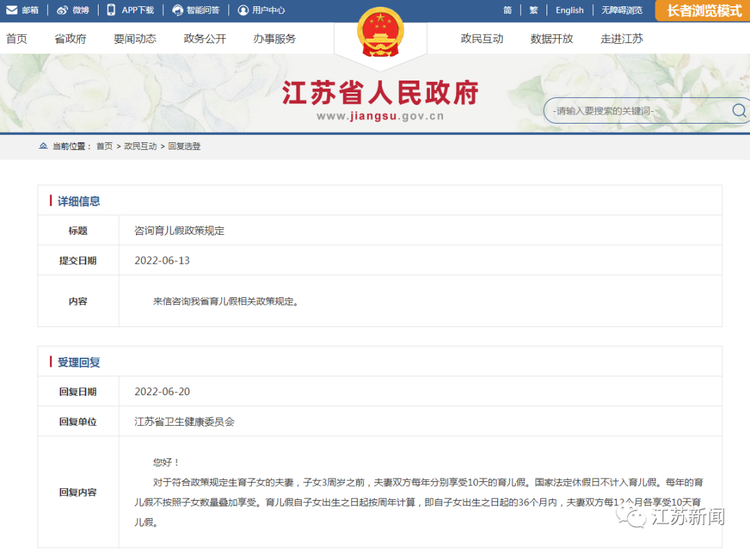Click the 微博 Weibo icon
This screenshot has width=750, height=550.
(x=62, y=10)
